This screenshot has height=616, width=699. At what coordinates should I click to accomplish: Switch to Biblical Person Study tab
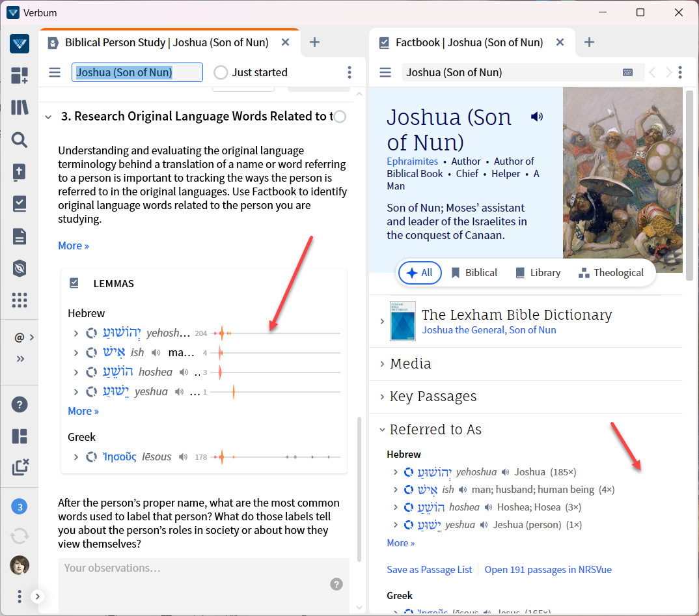pyautogui.click(x=166, y=42)
